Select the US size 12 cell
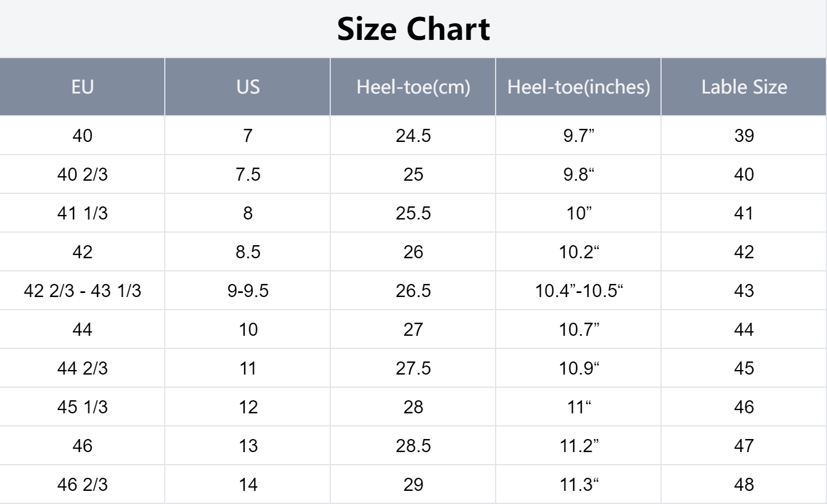Image resolution: width=827 pixels, height=504 pixels. coord(248,407)
